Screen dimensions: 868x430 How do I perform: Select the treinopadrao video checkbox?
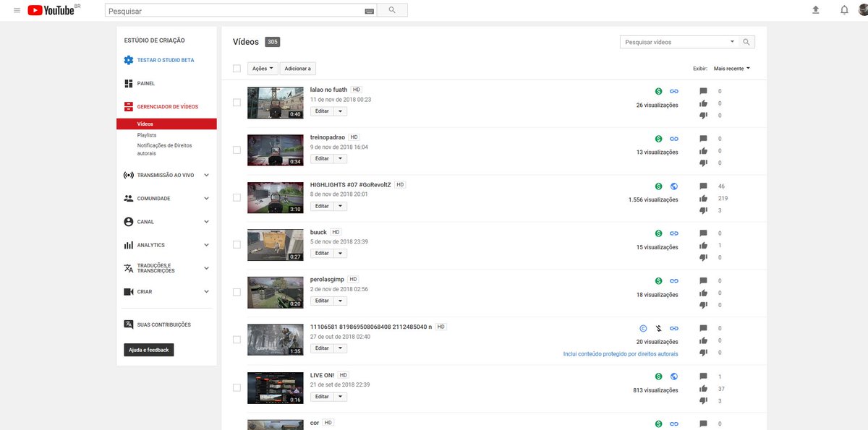pos(237,150)
